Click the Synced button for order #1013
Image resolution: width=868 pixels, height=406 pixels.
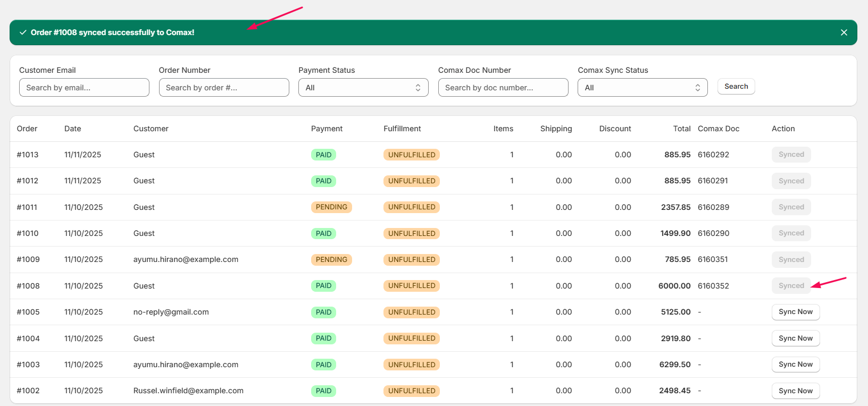coord(791,155)
